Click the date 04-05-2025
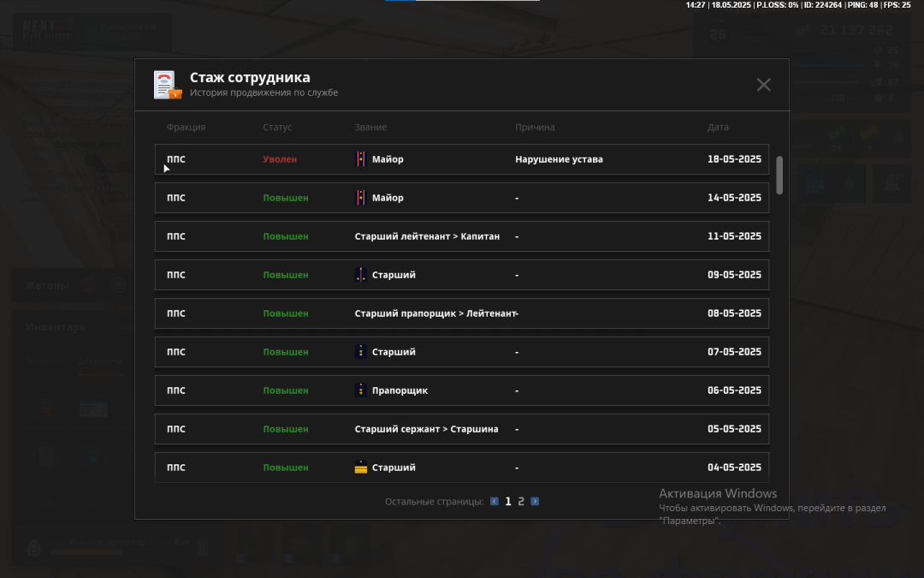924x578 pixels. (734, 468)
